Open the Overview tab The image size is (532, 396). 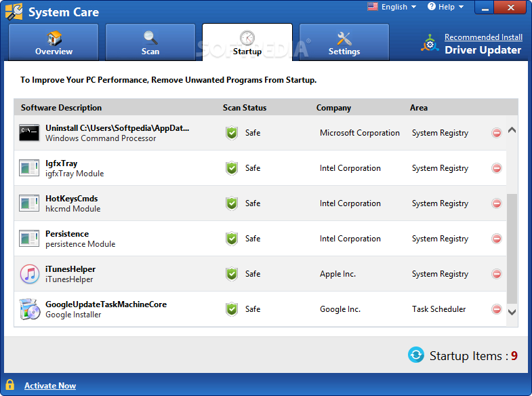pyautogui.click(x=54, y=43)
